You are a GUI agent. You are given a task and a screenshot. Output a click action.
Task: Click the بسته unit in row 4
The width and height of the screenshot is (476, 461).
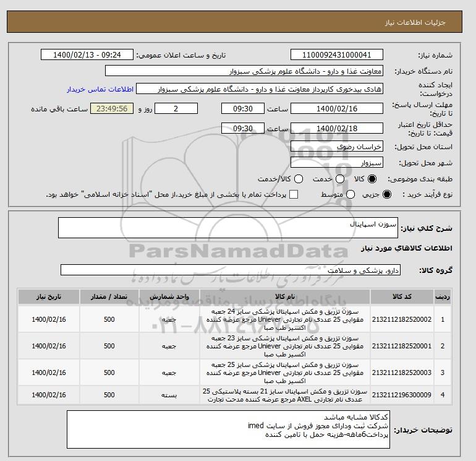tap(169, 395)
